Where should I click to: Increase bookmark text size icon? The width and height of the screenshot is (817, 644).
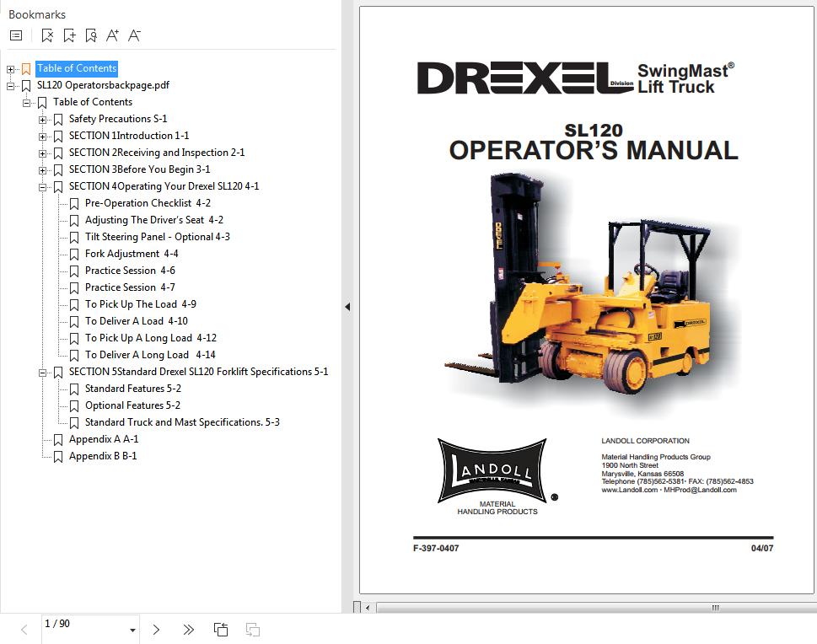pos(112,35)
